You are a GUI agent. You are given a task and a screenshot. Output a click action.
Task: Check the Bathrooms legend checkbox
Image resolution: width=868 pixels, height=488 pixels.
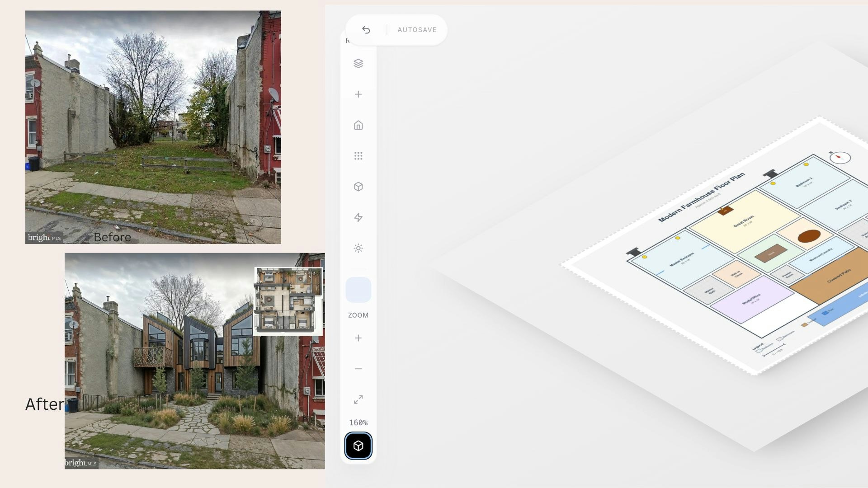tap(779, 339)
